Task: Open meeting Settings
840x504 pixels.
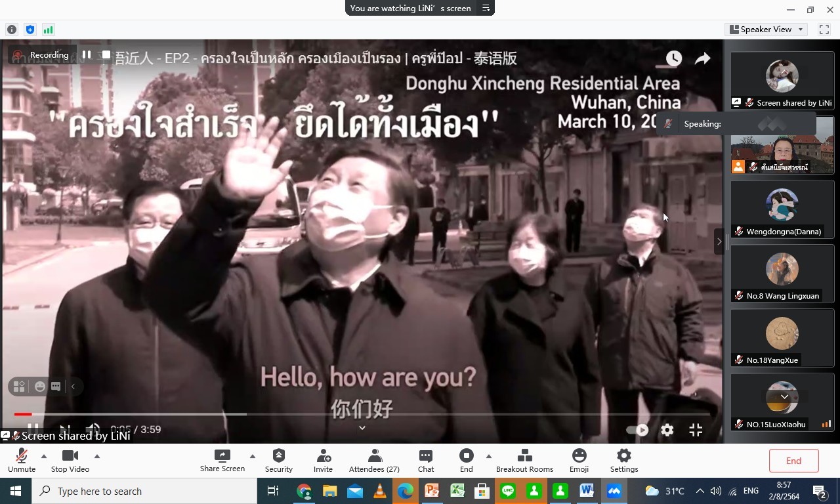Action: [624, 461]
